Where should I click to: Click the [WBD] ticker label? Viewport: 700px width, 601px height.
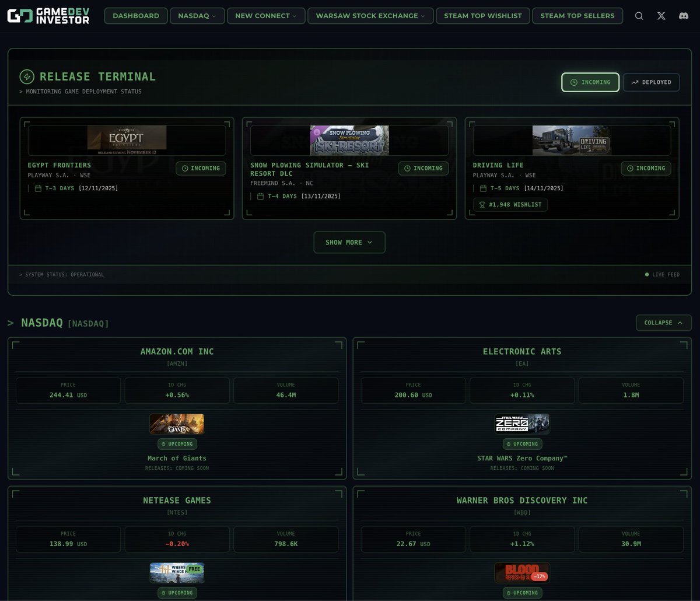522,513
